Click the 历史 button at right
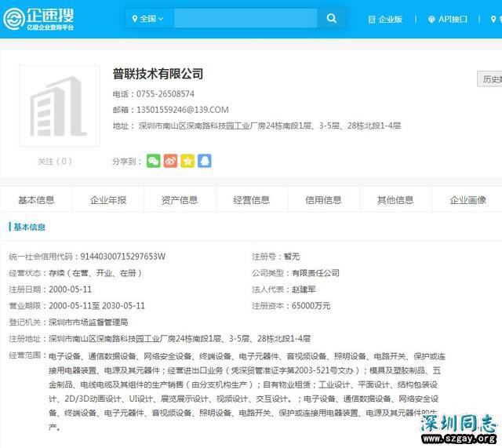 point(489,78)
